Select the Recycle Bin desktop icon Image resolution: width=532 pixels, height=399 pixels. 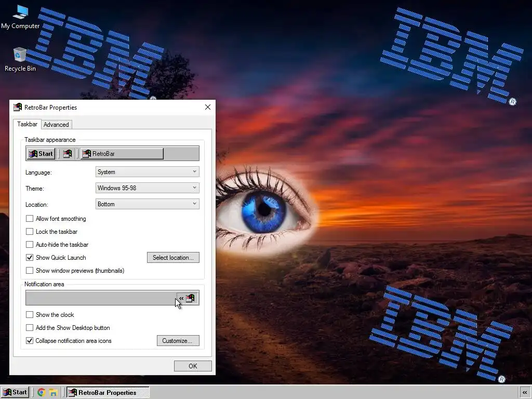click(20, 59)
